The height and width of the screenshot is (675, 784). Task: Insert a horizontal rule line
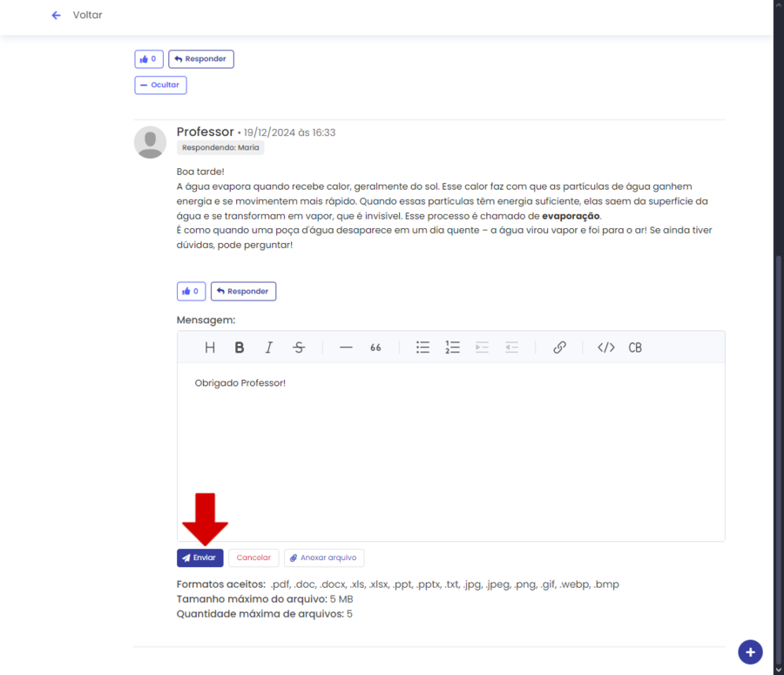point(346,348)
